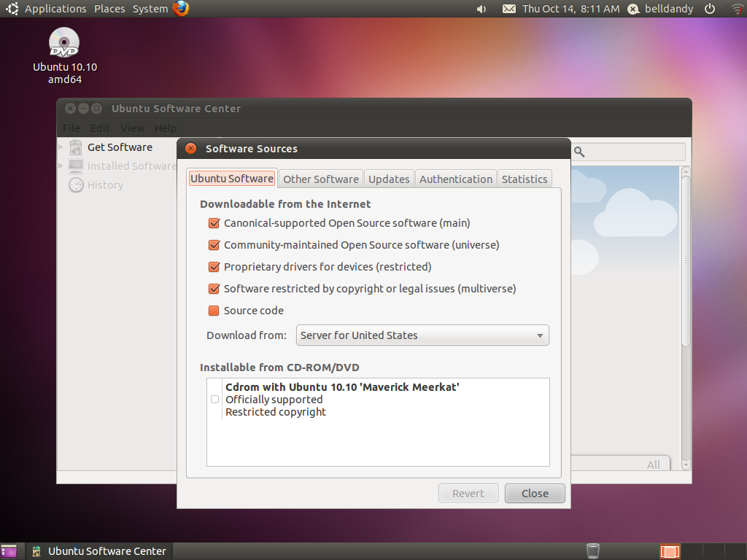Viewport: 747px width, 560px height.
Task: Switch to the Statistics tab
Action: (x=525, y=179)
